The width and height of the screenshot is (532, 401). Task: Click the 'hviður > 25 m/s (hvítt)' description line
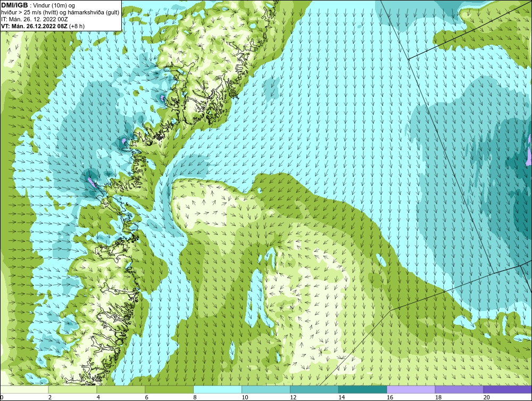[61, 13]
